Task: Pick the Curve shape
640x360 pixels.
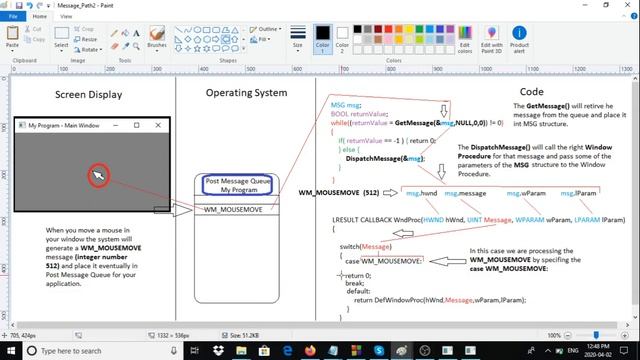Action: click(x=188, y=30)
